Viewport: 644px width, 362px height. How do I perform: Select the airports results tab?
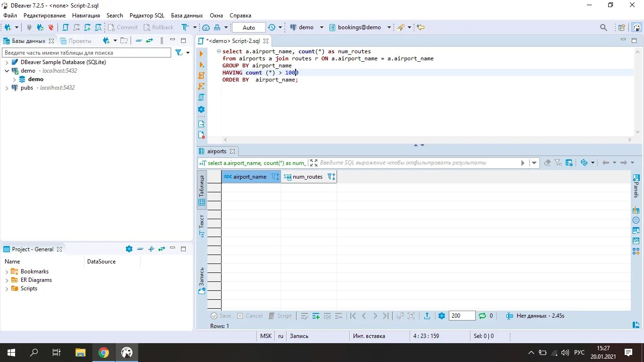217,151
